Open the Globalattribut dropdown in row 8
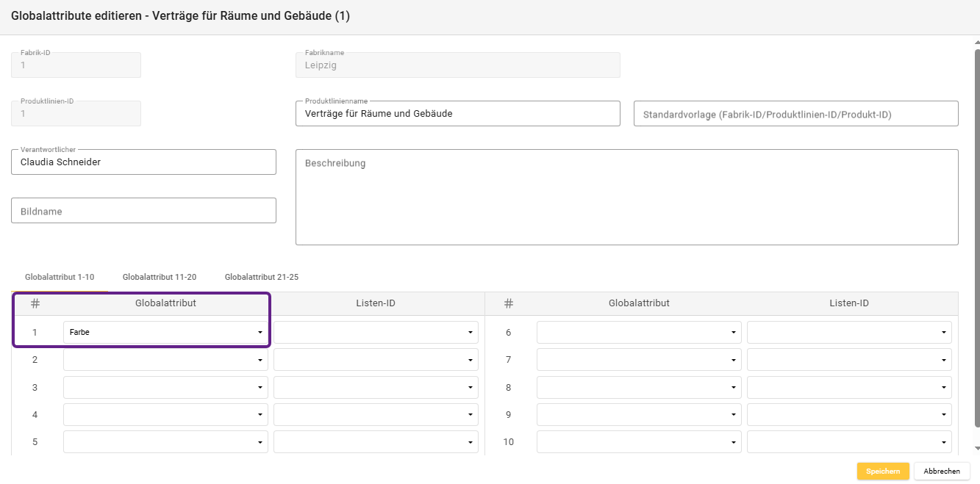Viewport: 980px width, 484px height. [x=638, y=388]
